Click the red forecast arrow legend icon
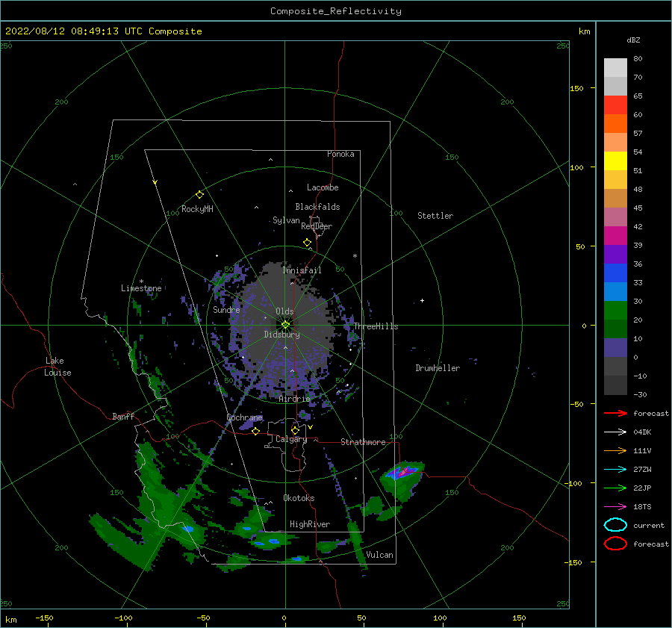The image size is (672, 628). click(x=615, y=413)
